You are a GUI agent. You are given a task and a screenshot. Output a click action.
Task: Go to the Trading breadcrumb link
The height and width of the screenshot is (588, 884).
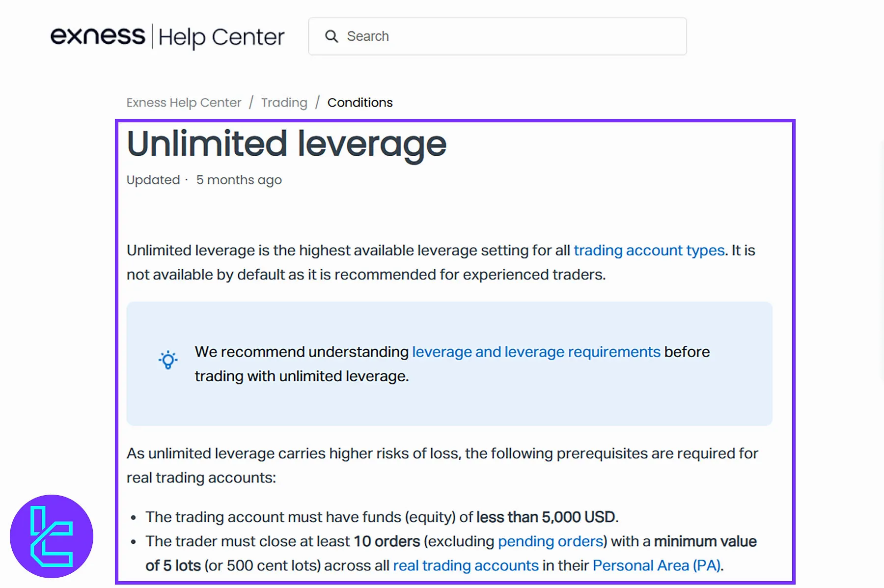click(x=284, y=103)
